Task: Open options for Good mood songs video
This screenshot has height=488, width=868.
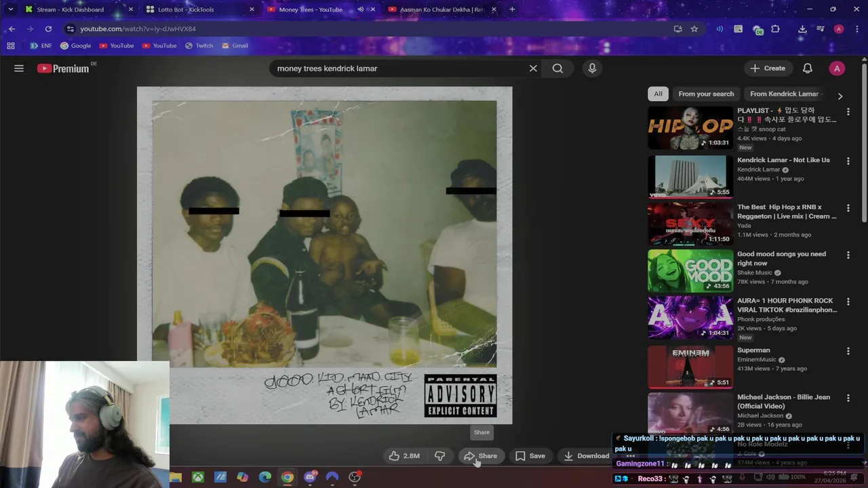Action: pyautogui.click(x=848, y=255)
